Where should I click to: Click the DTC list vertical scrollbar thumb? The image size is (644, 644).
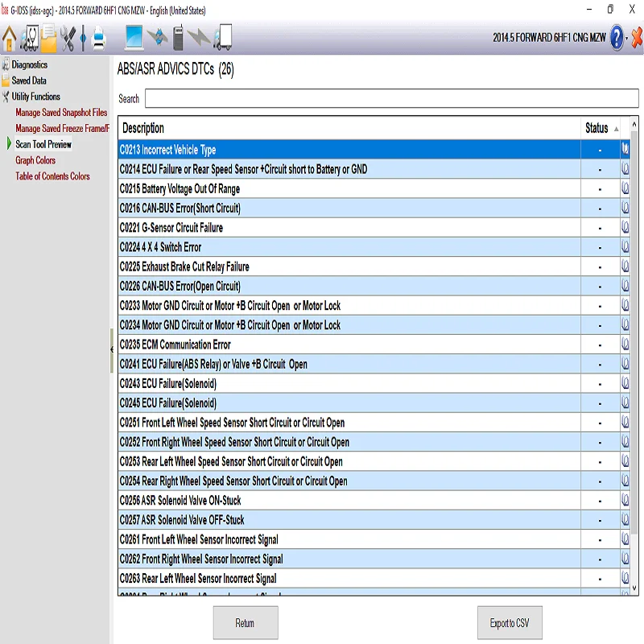pos(634,332)
